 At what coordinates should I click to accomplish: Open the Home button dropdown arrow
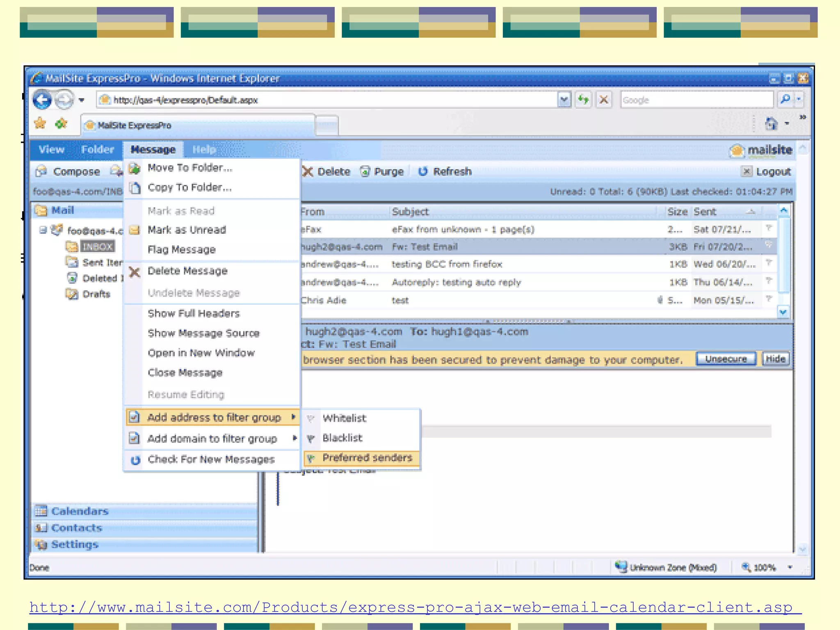click(x=787, y=123)
